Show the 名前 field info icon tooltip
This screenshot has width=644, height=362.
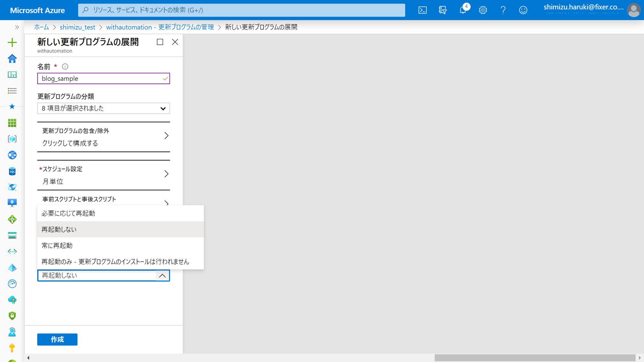(65, 67)
